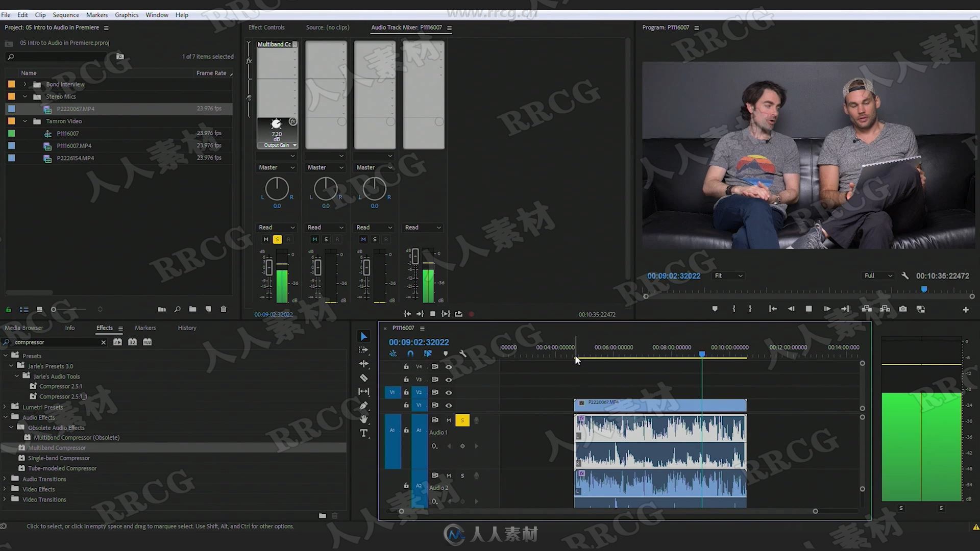Switch to Effect Controls tab

pyautogui.click(x=266, y=28)
